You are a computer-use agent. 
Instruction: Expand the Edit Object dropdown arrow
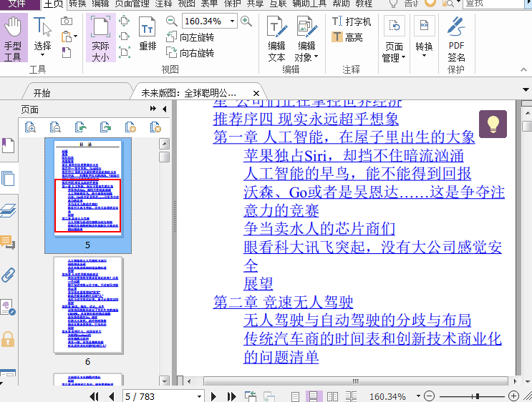[x=316, y=57]
